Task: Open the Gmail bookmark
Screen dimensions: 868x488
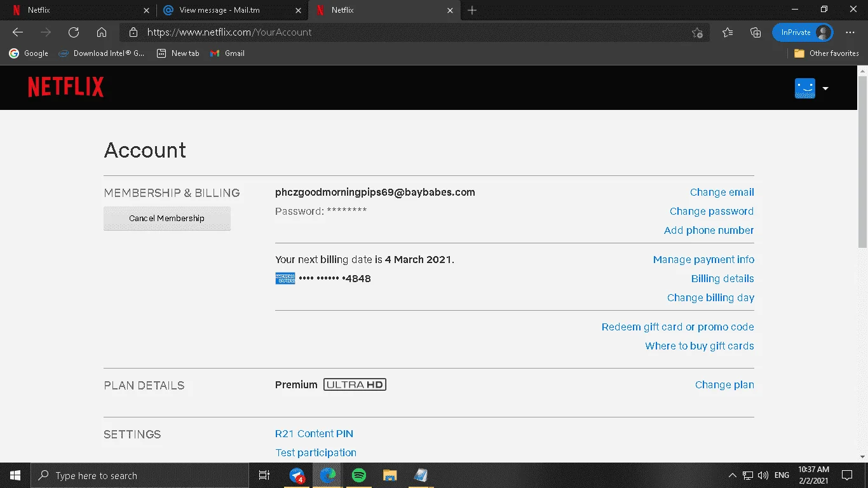Action: pyautogui.click(x=227, y=53)
